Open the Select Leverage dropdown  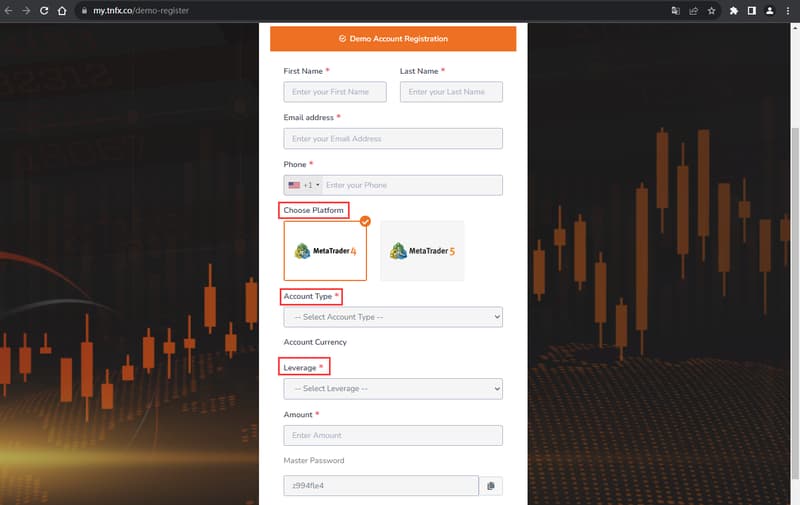[x=393, y=389]
